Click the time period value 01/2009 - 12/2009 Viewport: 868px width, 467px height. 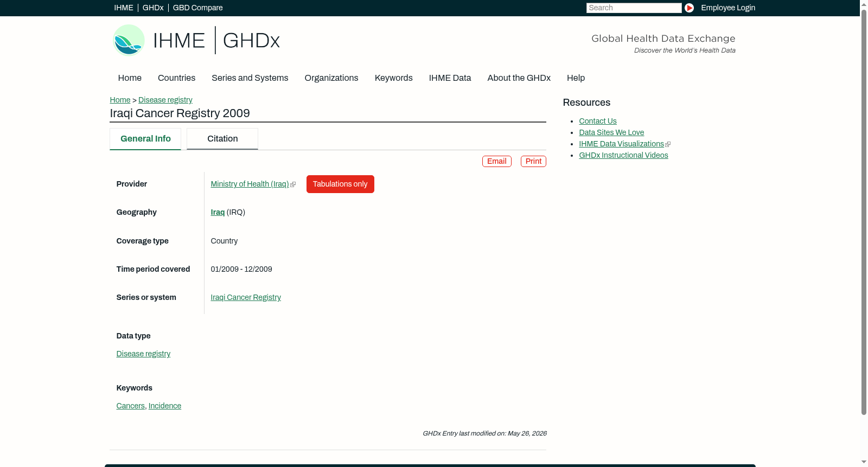click(241, 269)
